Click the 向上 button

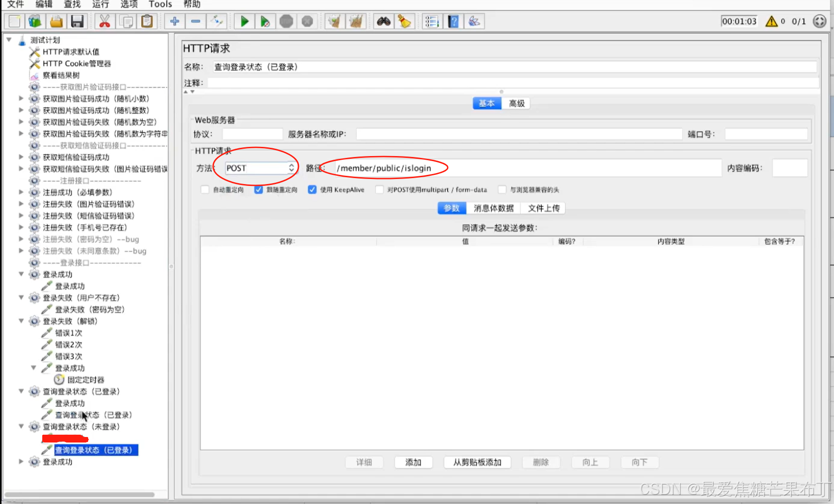(590, 462)
